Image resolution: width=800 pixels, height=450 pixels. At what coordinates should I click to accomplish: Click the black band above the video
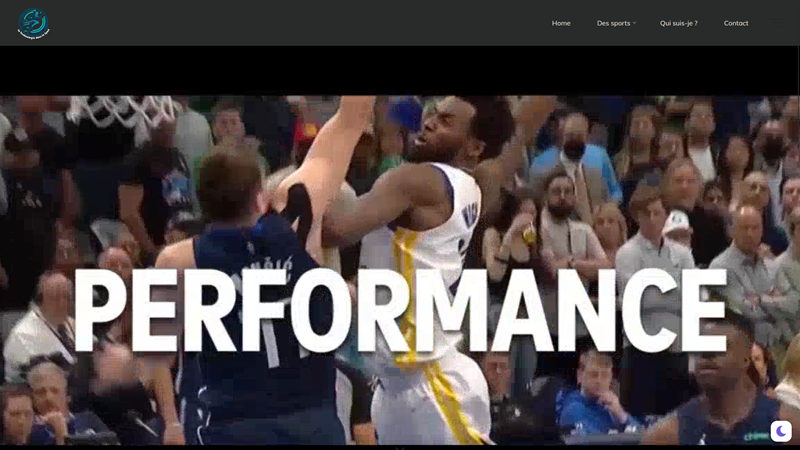pos(400,70)
